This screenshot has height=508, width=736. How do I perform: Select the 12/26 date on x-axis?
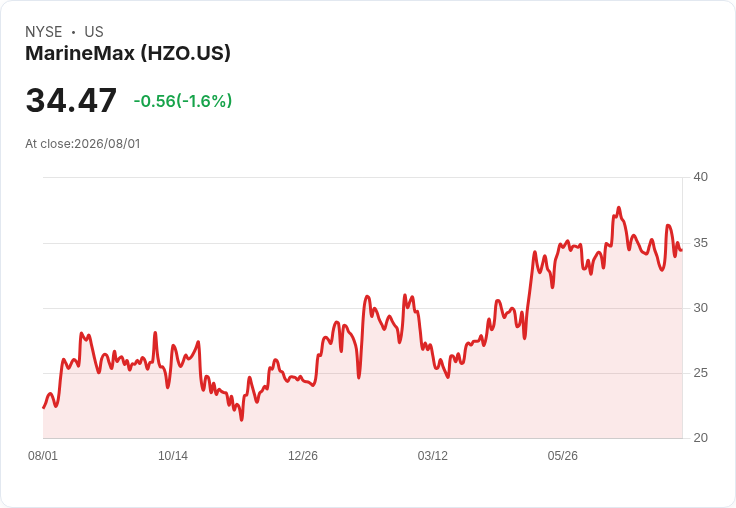[x=303, y=455]
